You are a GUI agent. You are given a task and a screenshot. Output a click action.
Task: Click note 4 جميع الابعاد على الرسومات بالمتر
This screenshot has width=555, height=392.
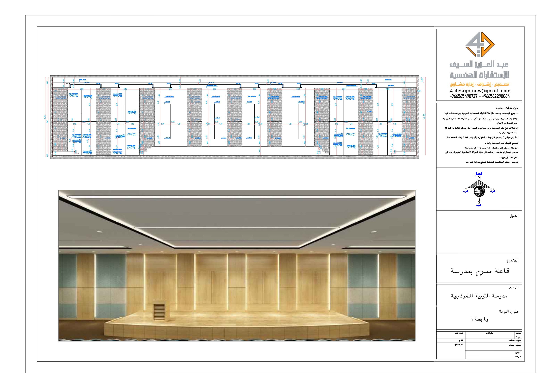point(501,143)
